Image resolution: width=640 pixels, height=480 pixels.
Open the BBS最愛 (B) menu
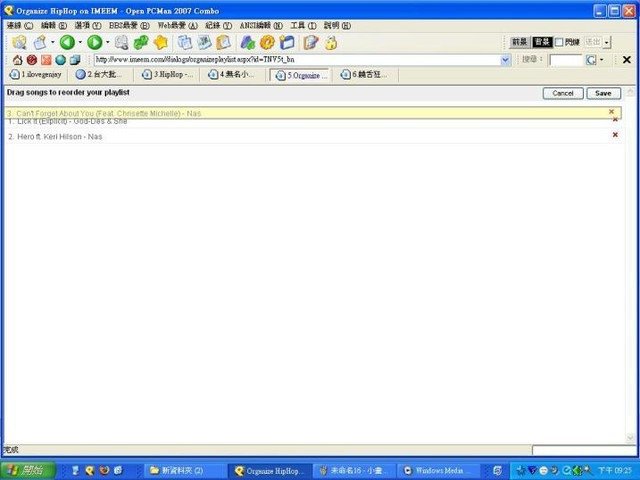(x=129, y=25)
